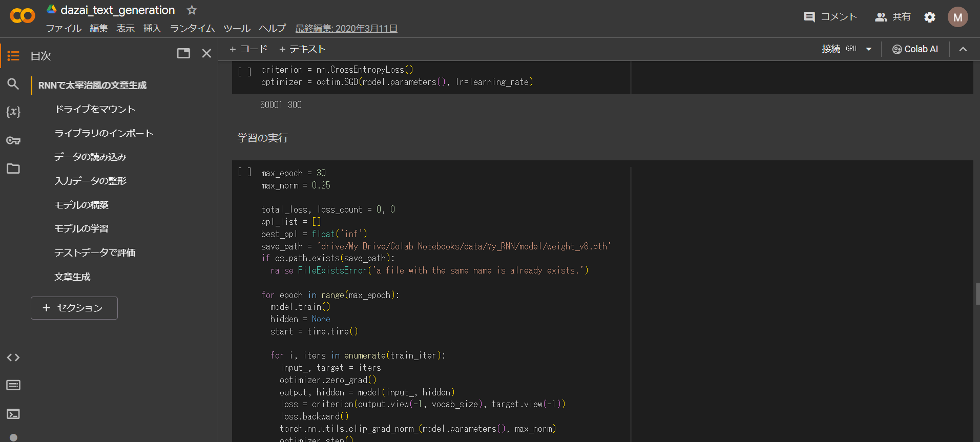
Task: Jump to モデルの学習 section
Action: pos(81,228)
